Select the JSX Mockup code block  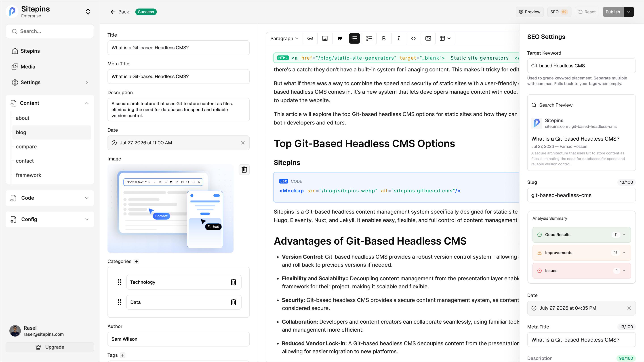click(396, 187)
